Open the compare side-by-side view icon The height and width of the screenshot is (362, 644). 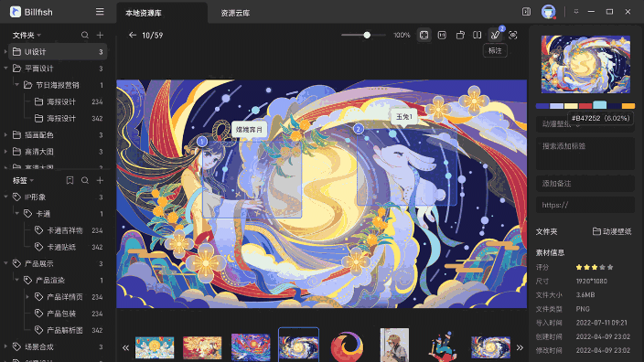(477, 35)
